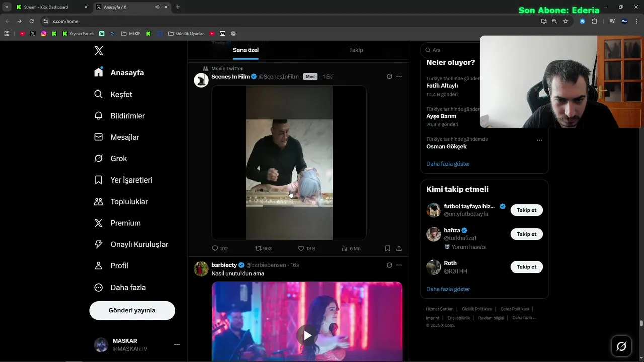
Task: Switch to the Sana özel tab
Action: [x=246, y=50]
